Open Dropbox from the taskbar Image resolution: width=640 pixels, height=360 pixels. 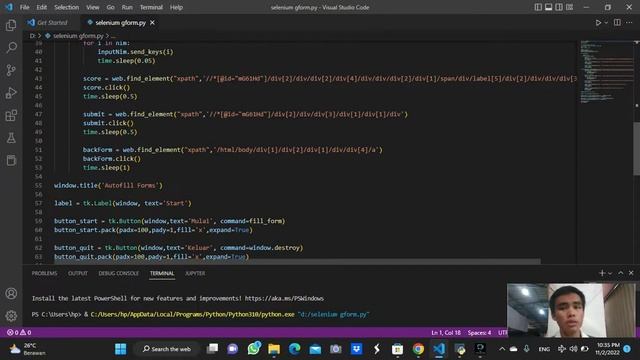coord(356,349)
